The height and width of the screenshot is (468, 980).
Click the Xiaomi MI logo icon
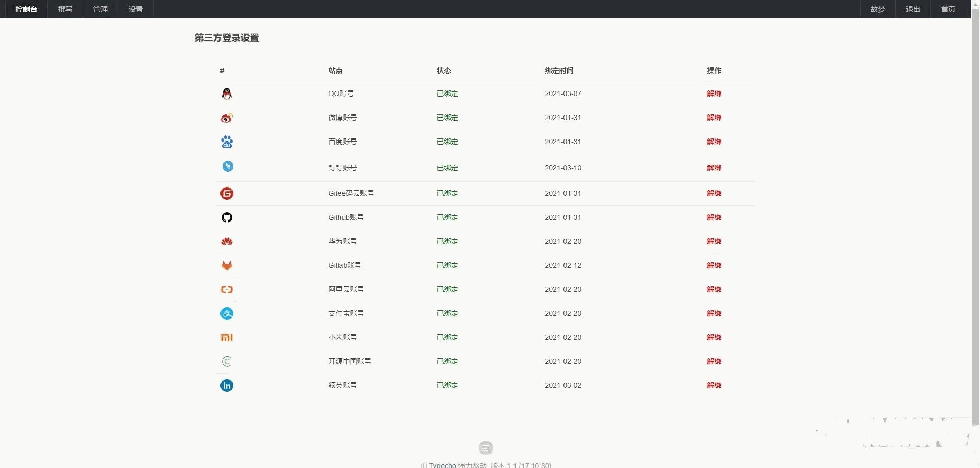(x=227, y=338)
